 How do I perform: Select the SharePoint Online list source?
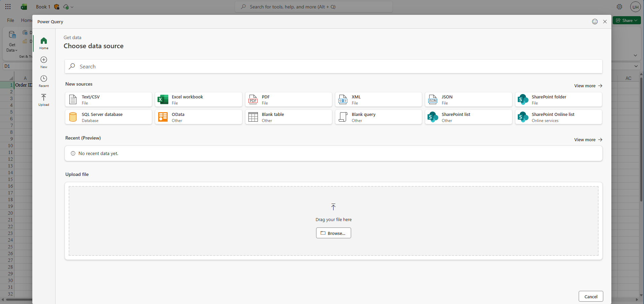tap(558, 117)
